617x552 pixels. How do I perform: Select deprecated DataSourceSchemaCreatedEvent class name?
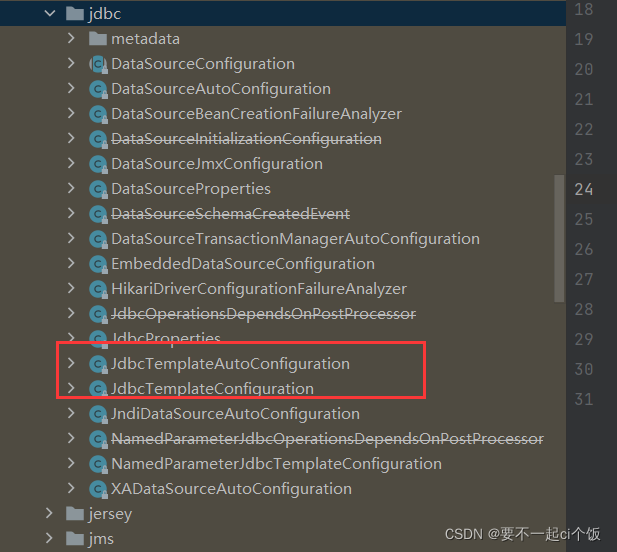click(x=231, y=214)
